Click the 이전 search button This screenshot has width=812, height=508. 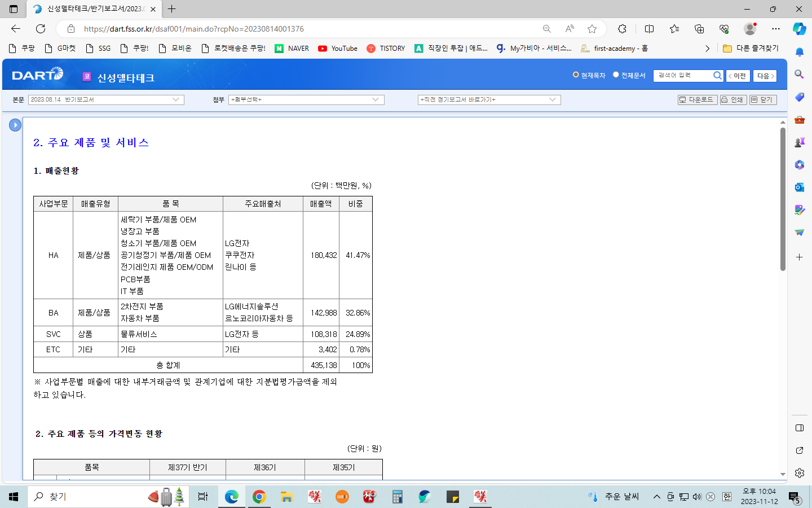[x=738, y=76]
